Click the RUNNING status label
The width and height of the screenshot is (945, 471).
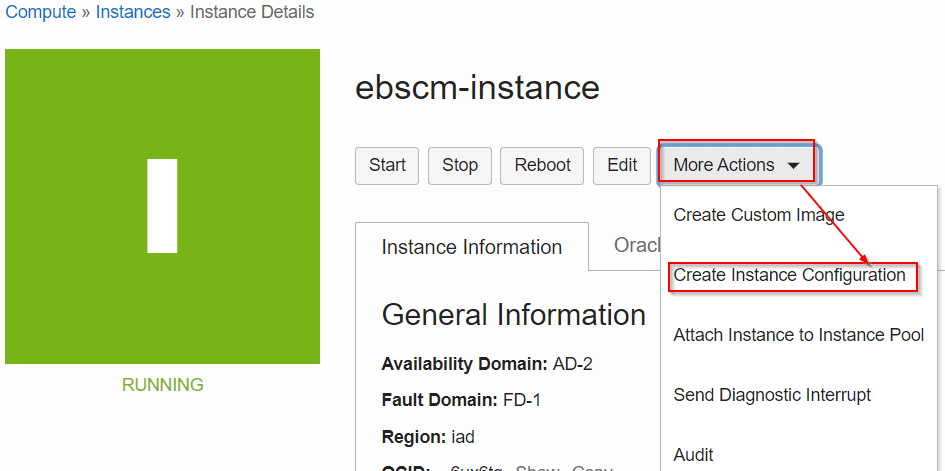point(162,385)
